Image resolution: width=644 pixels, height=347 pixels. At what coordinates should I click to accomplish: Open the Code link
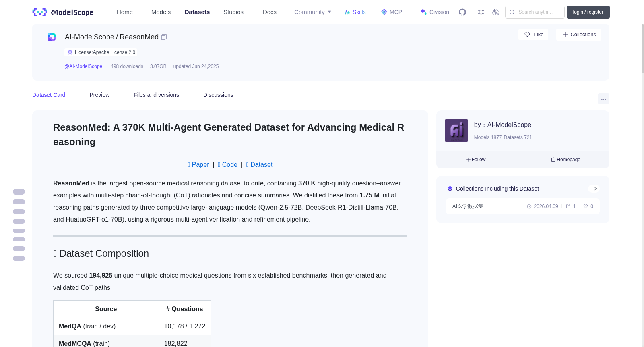(x=227, y=165)
